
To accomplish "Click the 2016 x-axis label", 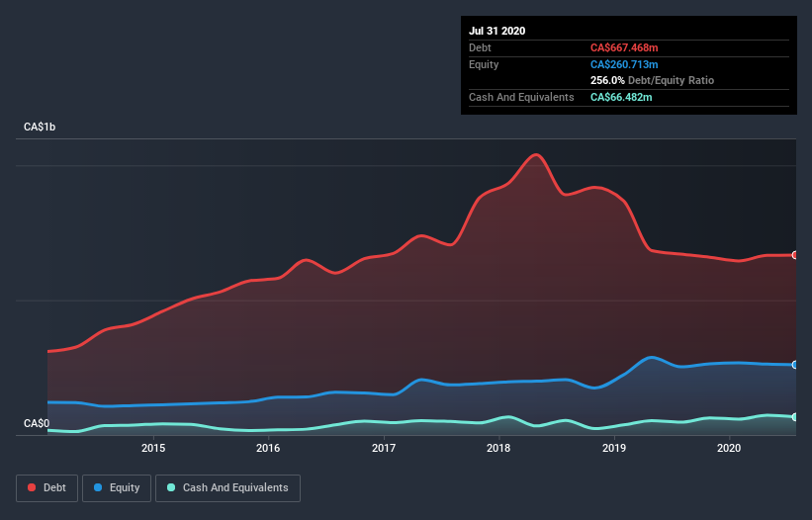I will point(268,448).
